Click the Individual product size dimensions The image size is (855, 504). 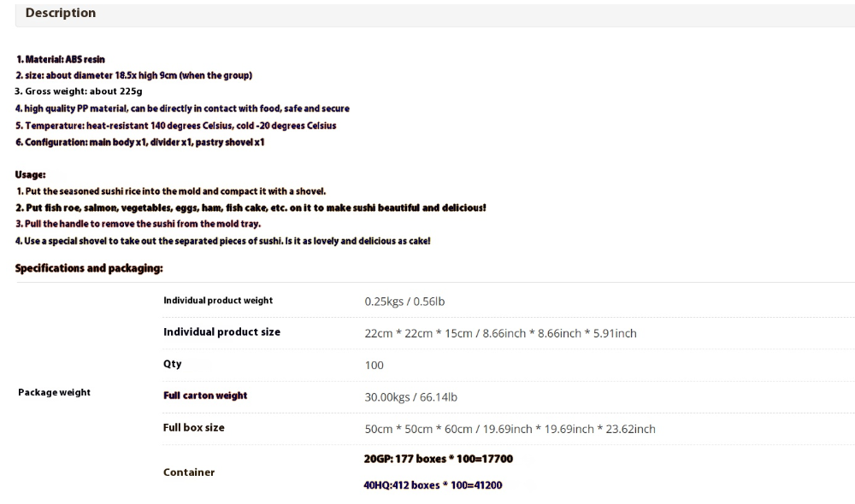[500, 333]
